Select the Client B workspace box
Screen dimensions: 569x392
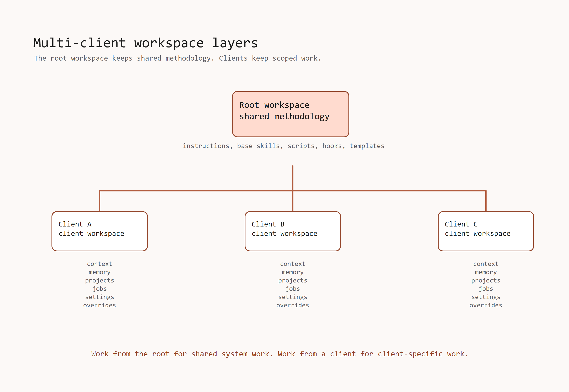293,231
